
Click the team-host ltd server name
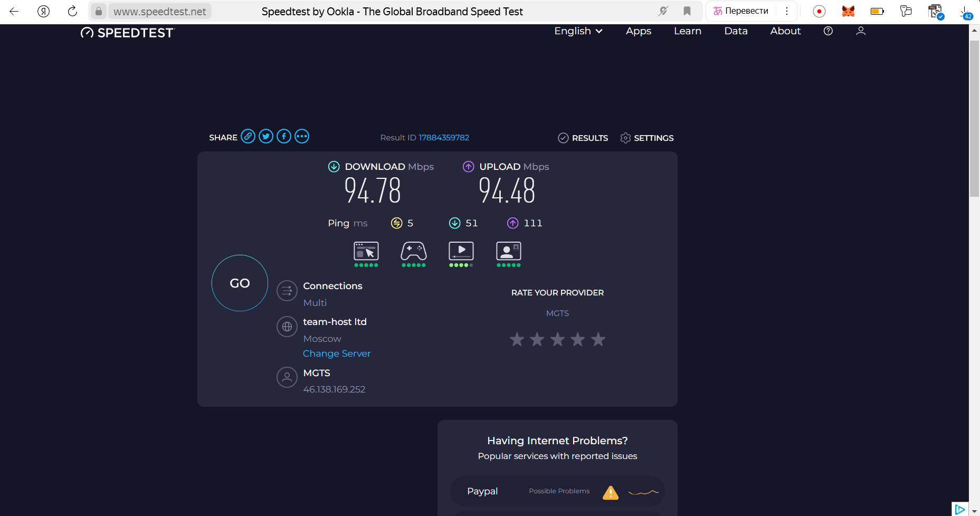coord(335,322)
